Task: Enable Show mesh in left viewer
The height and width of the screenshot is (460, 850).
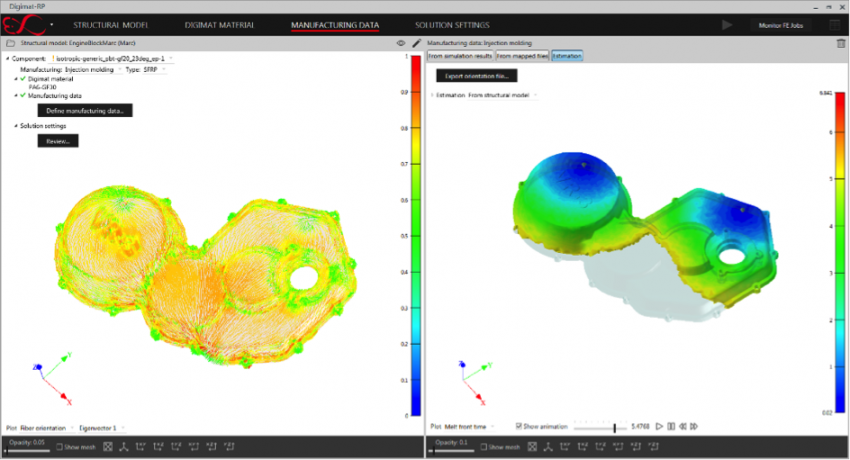Action: (60, 447)
